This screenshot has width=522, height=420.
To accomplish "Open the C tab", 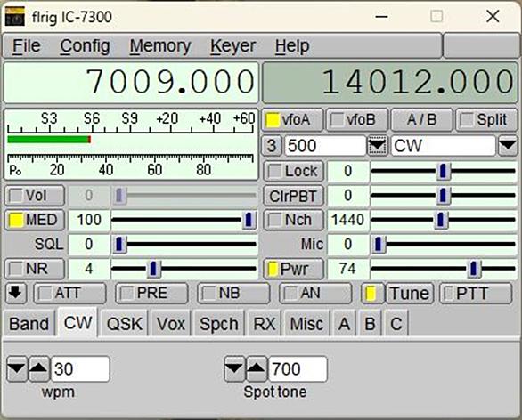I will [x=396, y=324].
